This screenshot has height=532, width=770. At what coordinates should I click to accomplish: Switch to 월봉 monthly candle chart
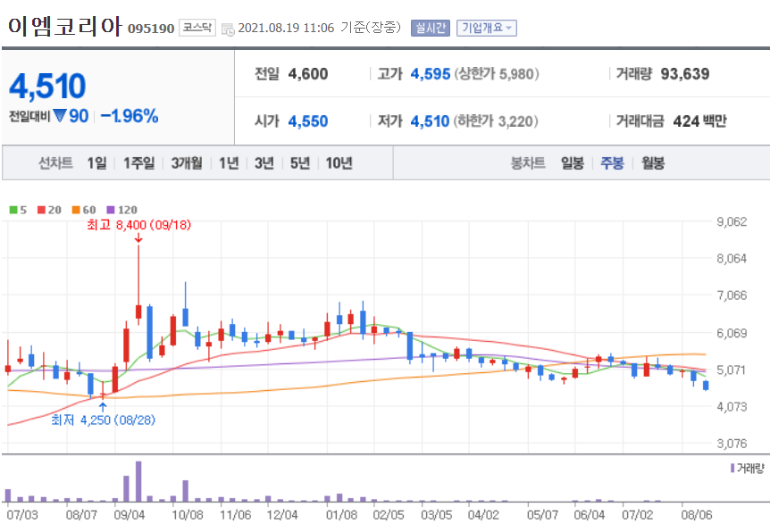(x=653, y=163)
